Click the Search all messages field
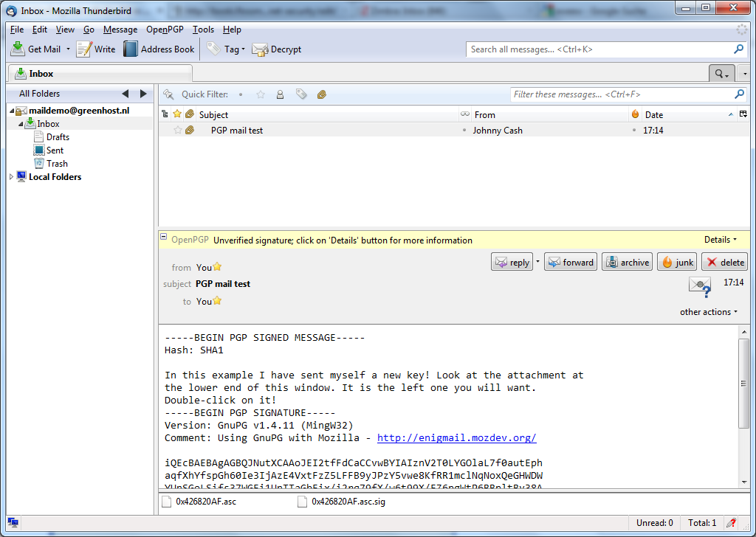Viewport: 756px width, 537px height. click(x=599, y=49)
